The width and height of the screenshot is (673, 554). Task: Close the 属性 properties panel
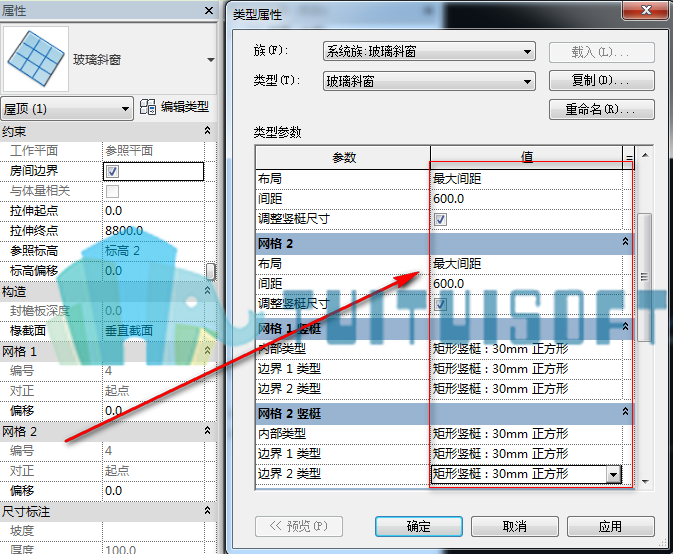[x=209, y=10]
